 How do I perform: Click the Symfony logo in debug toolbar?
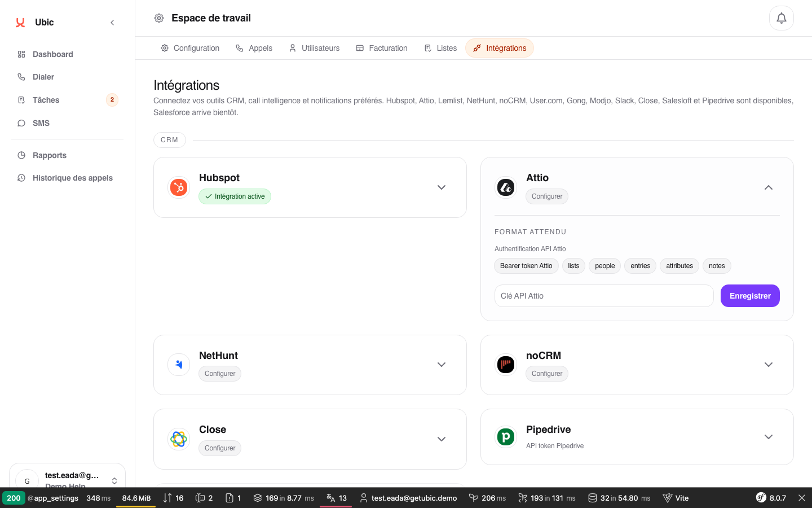point(761,498)
